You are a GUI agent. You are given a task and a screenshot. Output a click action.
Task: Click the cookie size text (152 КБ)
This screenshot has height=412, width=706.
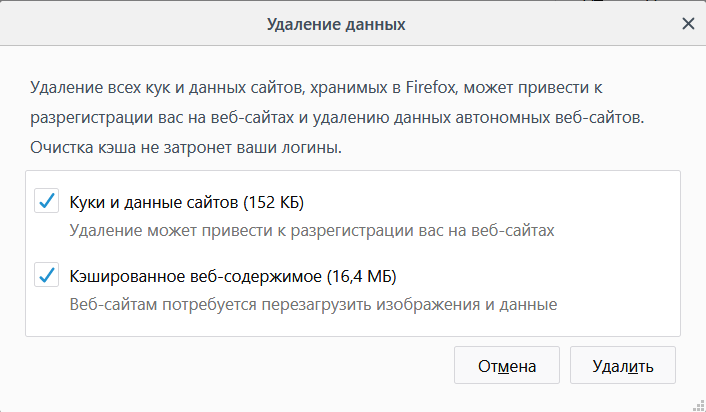(x=274, y=203)
